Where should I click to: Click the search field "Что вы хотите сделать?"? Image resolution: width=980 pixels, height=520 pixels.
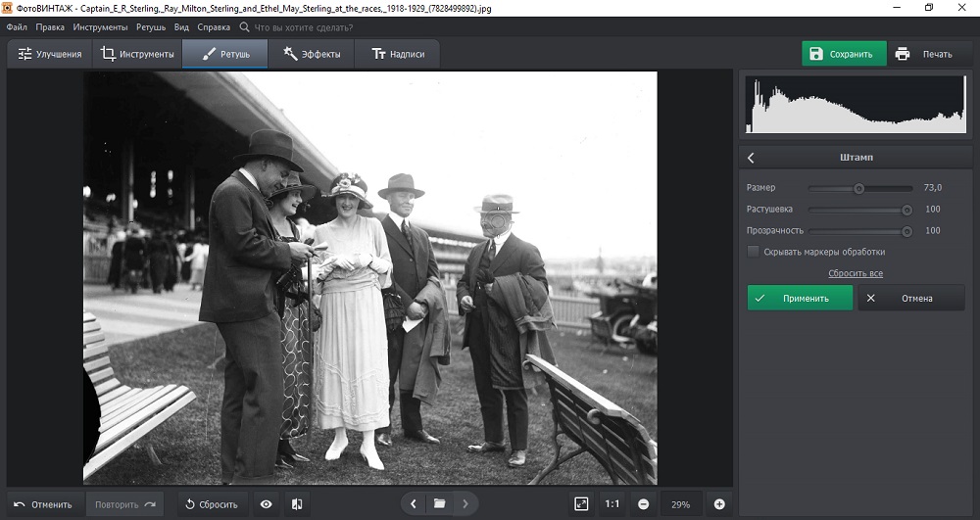click(303, 27)
